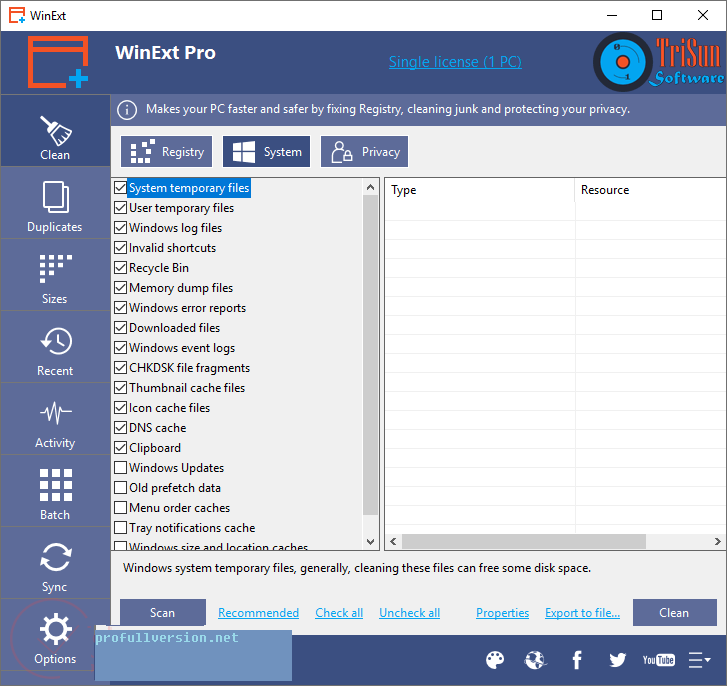The width and height of the screenshot is (727, 686).
Task: Click the checklist scroll down arrow
Action: [x=370, y=541]
